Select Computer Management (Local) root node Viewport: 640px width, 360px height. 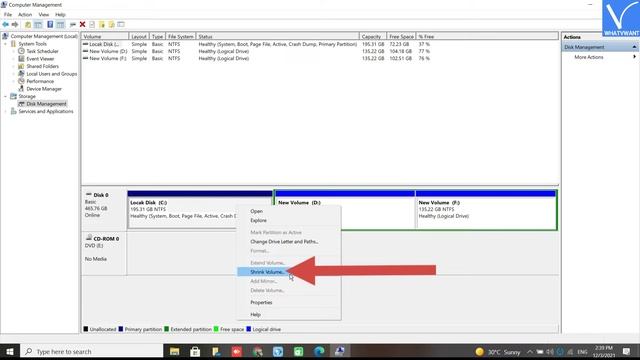coord(44,36)
